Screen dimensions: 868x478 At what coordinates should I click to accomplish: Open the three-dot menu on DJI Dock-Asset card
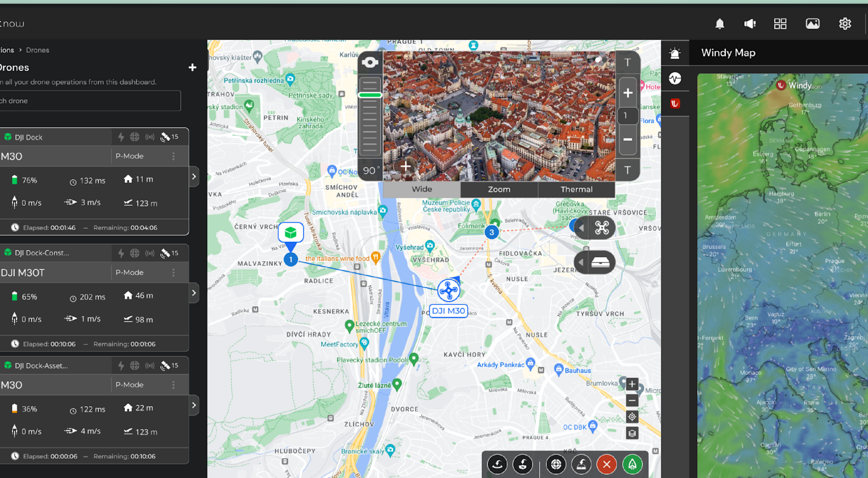pyautogui.click(x=174, y=385)
